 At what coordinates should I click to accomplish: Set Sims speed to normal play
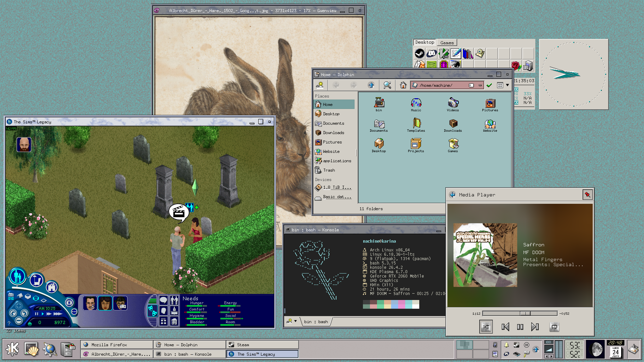pos(43,314)
